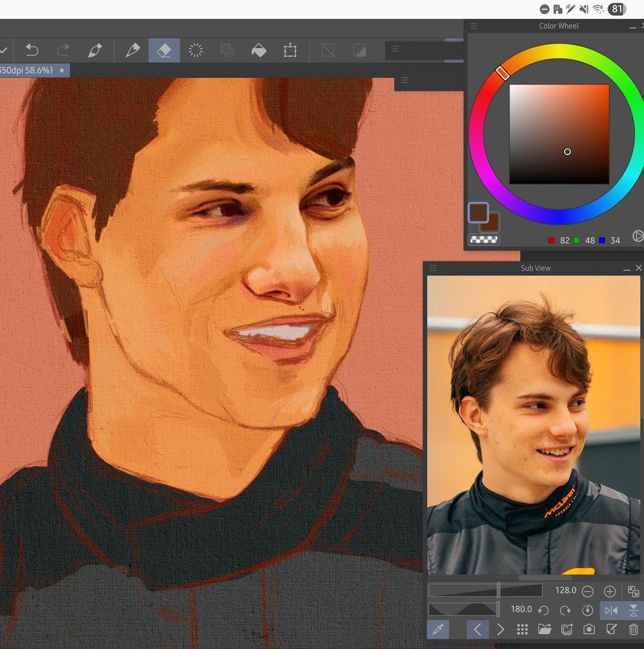Redo the last undone action
644x649 pixels.
click(x=63, y=50)
